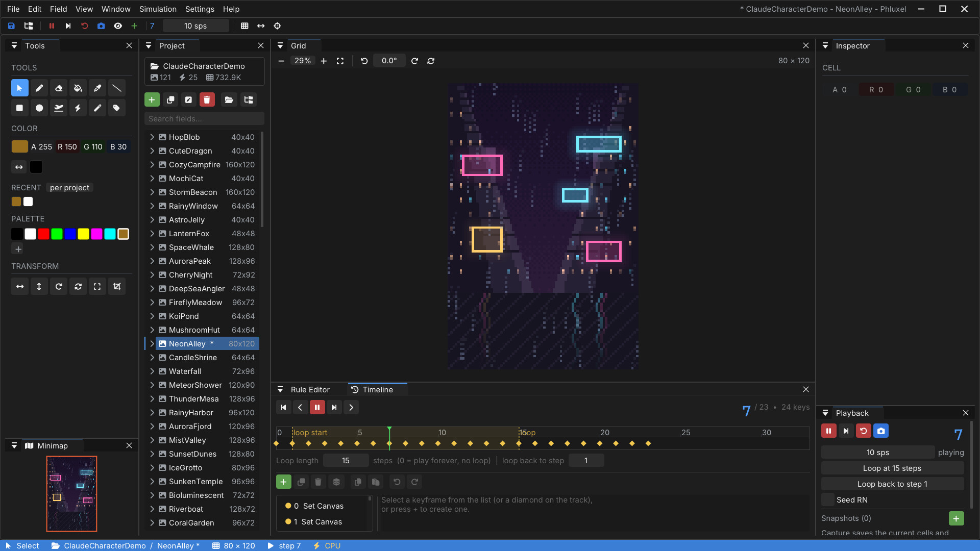Select the Paint Bucket fill tool
The width and height of the screenshot is (980, 551).
[78, 88]
